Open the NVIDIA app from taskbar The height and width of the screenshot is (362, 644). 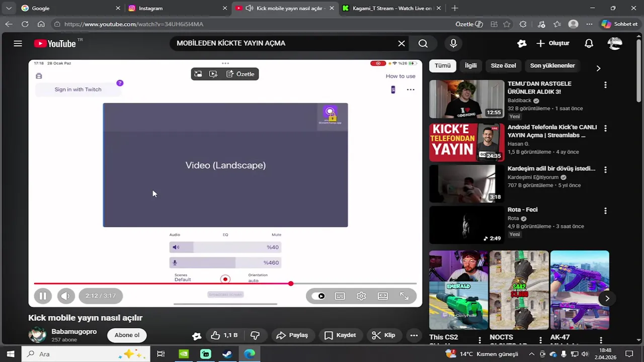(184, 354)
